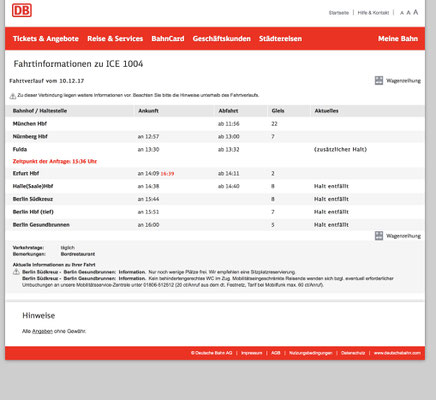Select Erfurt Hbf station name
Screen dimensions: 436x400
click(26, 173)
